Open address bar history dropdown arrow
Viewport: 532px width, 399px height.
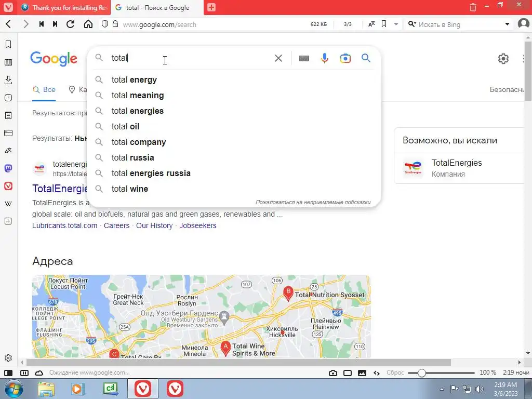[x=396, y=24]
